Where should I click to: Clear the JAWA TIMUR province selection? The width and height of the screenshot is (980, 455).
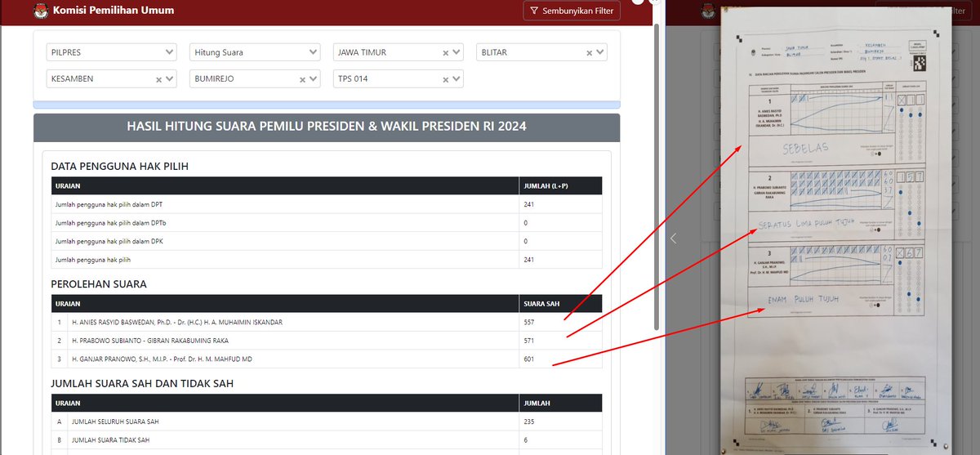coord(446,53)
